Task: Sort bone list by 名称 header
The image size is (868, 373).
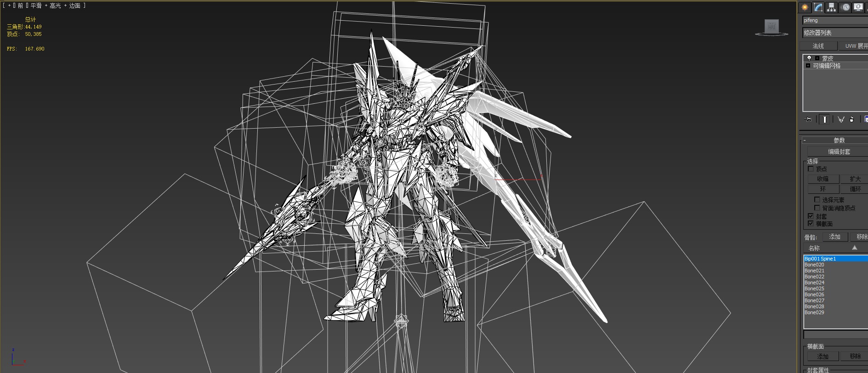Action: pos(835,248)
